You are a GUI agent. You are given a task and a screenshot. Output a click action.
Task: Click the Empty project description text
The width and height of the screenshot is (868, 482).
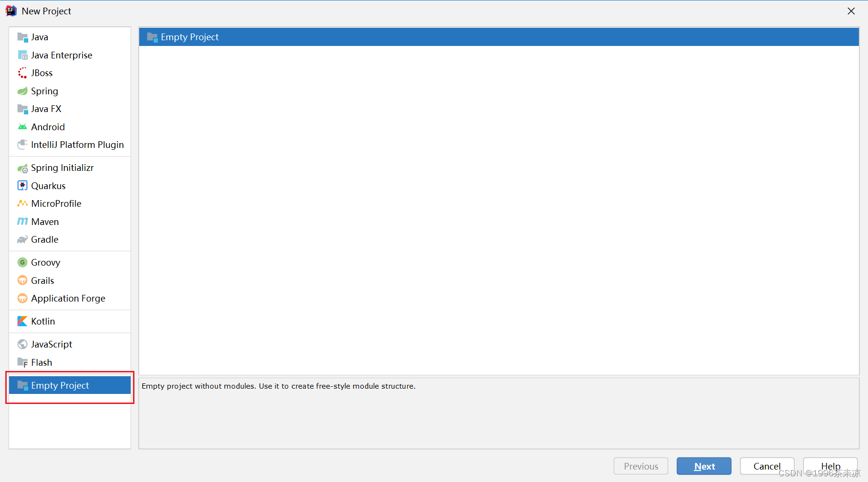pos(278,386)
